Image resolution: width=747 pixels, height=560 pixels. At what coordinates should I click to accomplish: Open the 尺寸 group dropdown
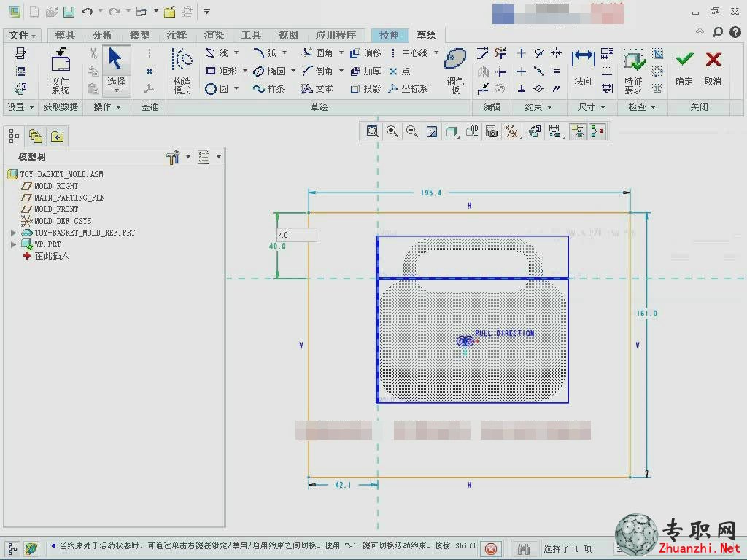pyautogui.click(x=592, y=107)
